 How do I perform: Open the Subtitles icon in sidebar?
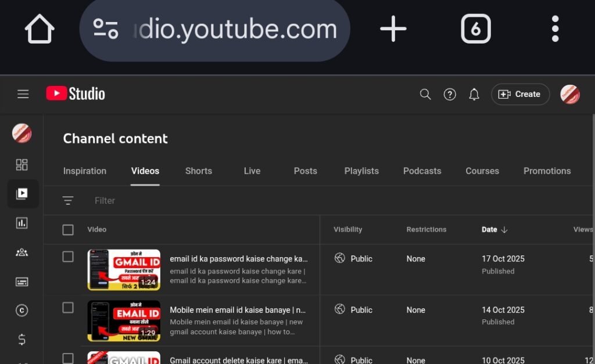tap(21, 282)
